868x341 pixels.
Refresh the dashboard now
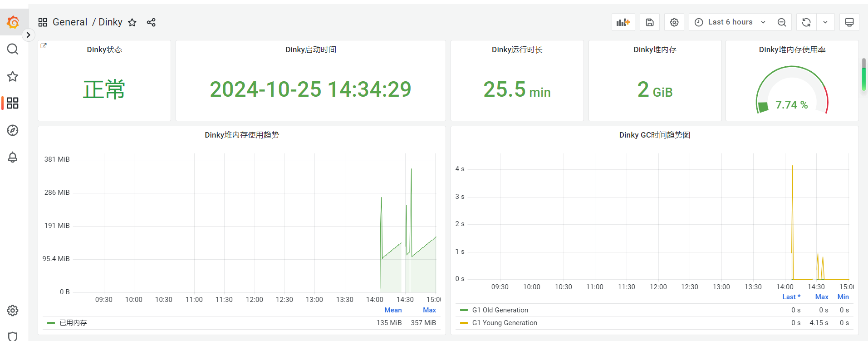[x=806, y=22]
